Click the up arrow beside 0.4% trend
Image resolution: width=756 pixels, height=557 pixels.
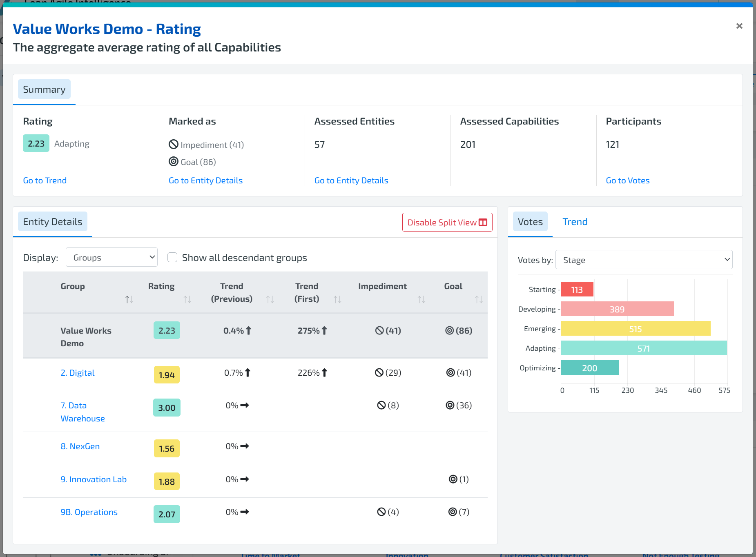(x=248, y=330)
